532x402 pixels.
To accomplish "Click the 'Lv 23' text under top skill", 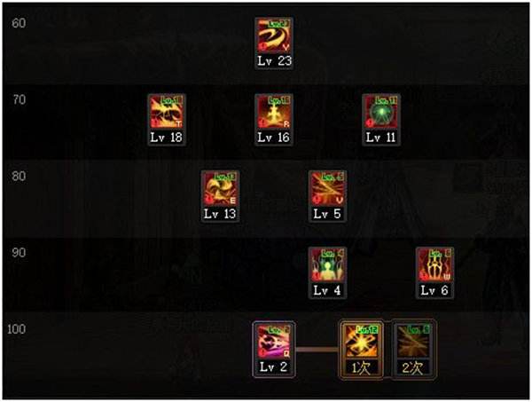I will [x=274, y=60].
